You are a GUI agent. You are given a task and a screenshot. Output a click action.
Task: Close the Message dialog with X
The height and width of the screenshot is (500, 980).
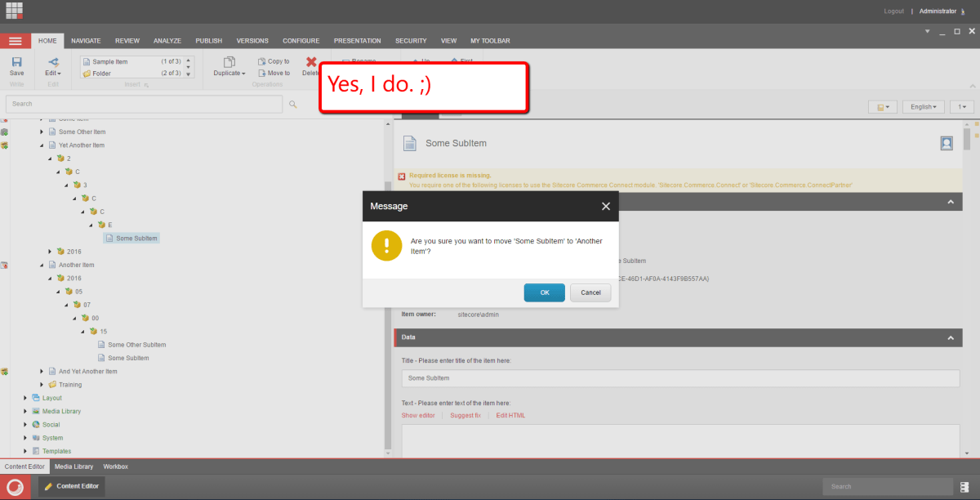(x=605, y=207)
